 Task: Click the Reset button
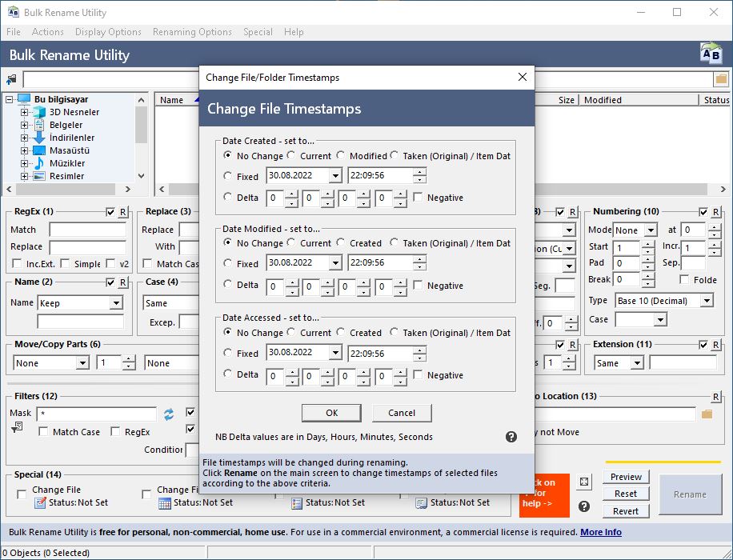626,494
